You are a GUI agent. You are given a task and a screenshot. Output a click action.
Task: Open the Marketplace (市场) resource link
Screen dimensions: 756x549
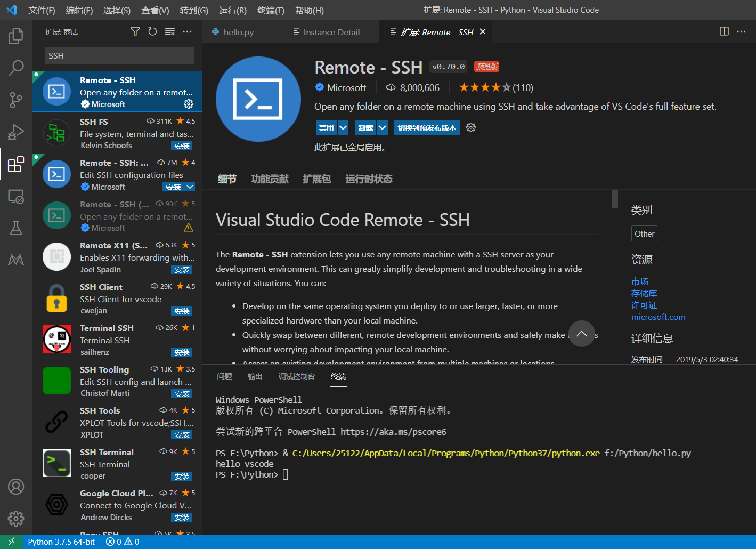point(640,281)
